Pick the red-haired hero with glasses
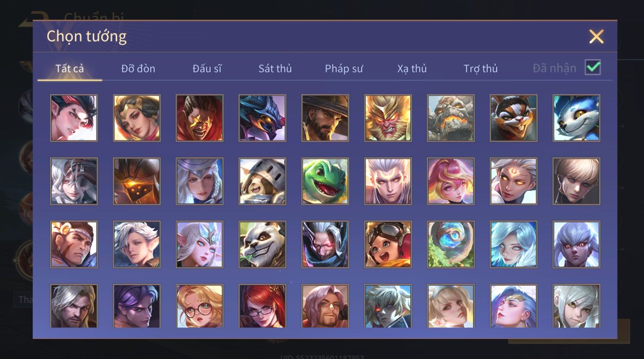 point(262,306)
